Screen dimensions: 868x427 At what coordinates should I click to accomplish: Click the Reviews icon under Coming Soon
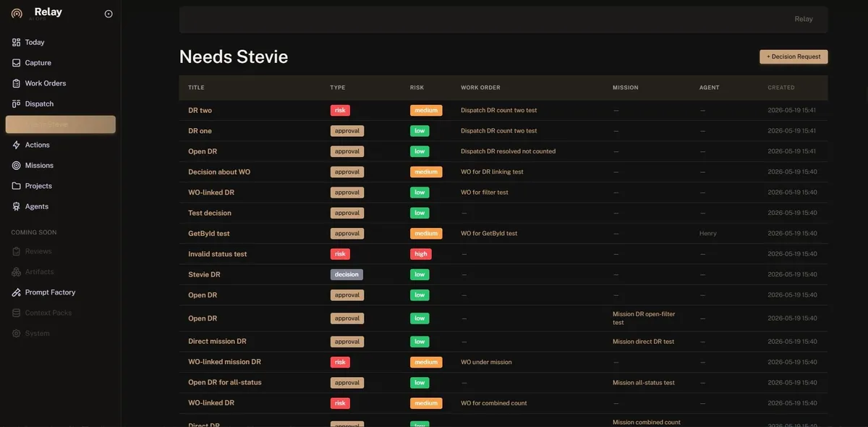17,251
